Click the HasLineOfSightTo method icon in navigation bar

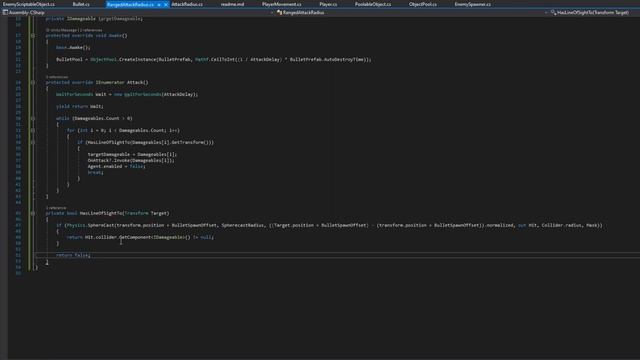tap(553, 13)
